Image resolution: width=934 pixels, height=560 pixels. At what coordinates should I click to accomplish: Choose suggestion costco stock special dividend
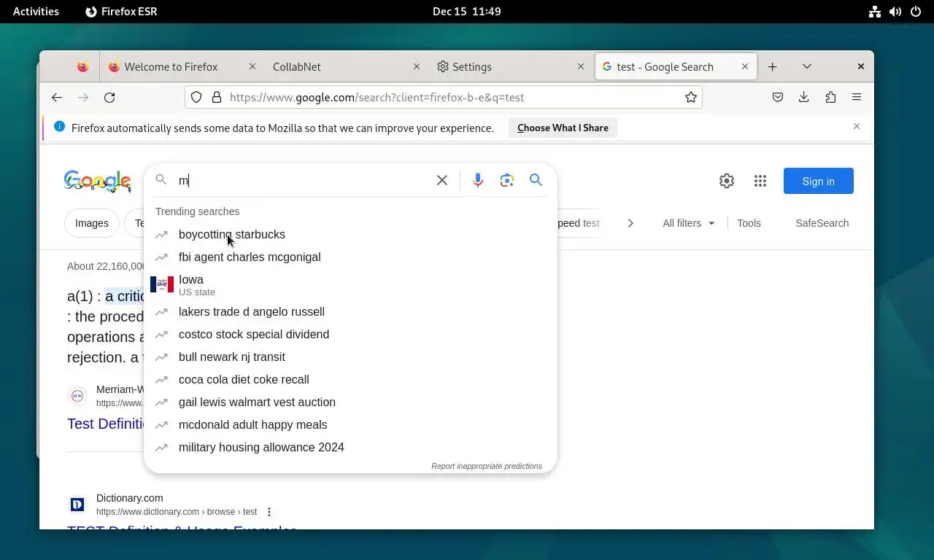[350, 334]
